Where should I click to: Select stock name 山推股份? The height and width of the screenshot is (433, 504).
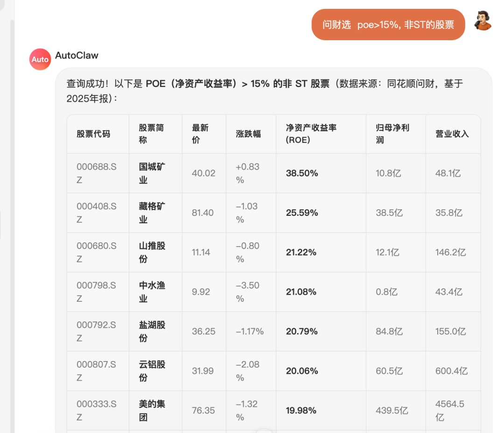tap(152, 253)
